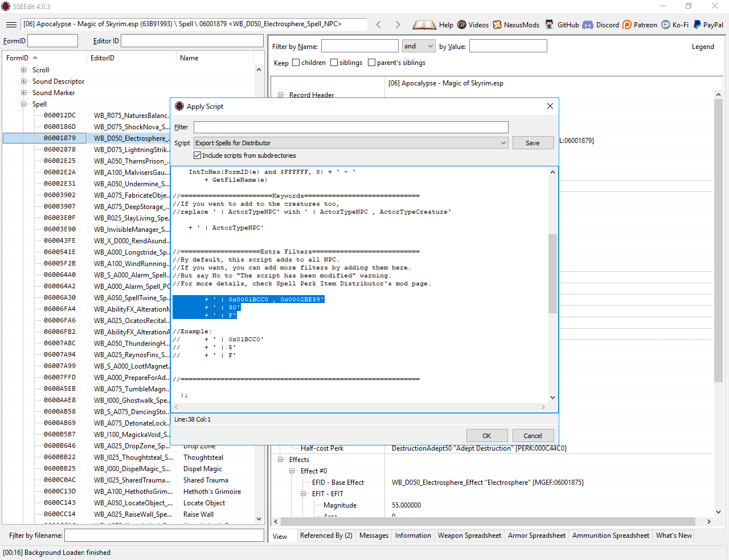Screen dimensions: 729x560
Task: Open the hamburger menu icon
Action: point(11,24)
